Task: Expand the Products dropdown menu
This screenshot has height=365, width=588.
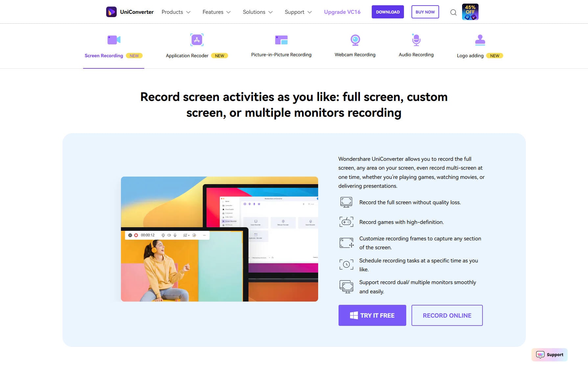Action: pos(176,12)
